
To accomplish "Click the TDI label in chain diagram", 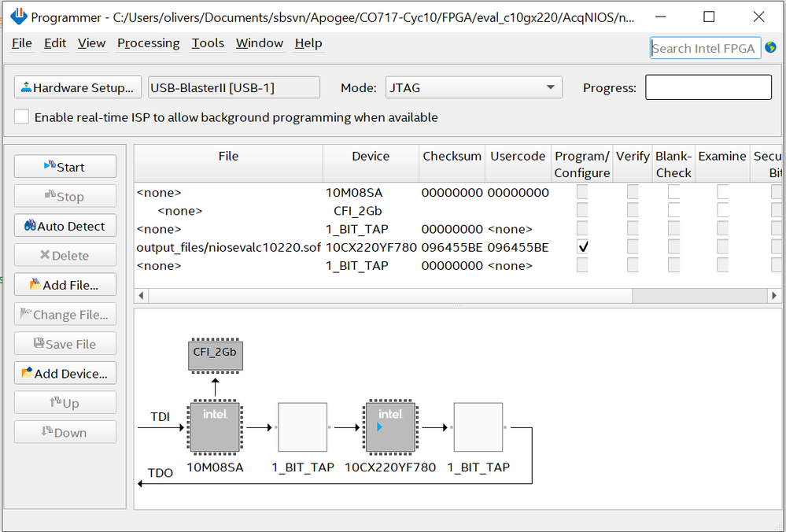I will pyautogui.click(x=160, y=416).
